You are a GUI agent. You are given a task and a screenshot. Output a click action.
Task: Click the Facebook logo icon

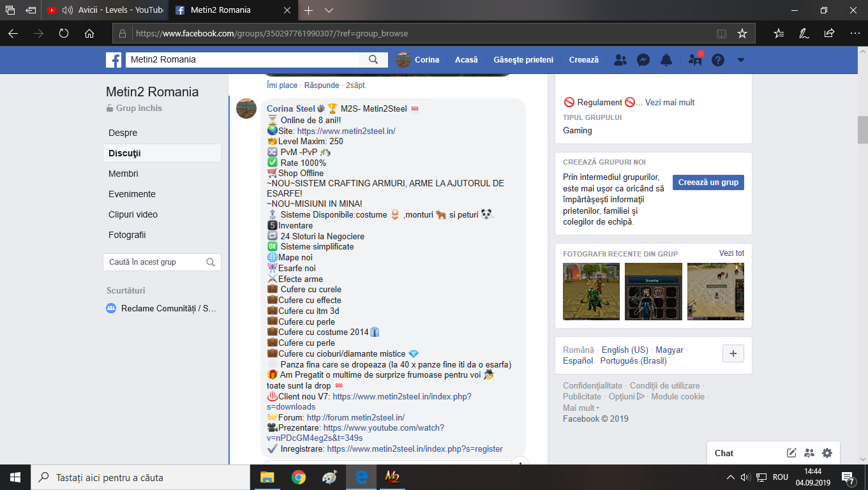(x=114, y=60)
